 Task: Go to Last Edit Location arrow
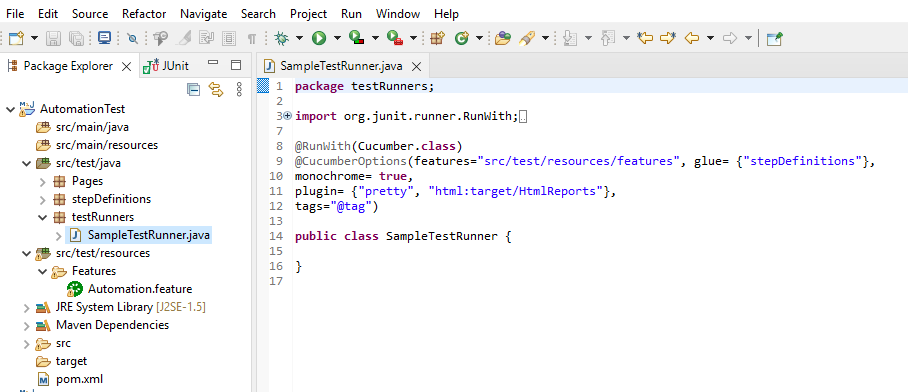[645, 38]
